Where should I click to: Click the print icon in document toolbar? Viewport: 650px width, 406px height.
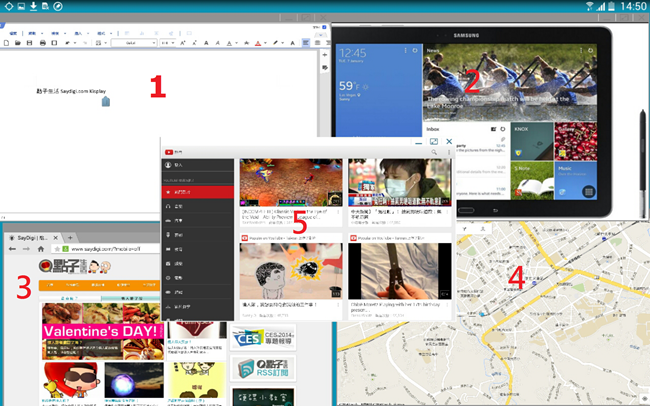(41, 43)
